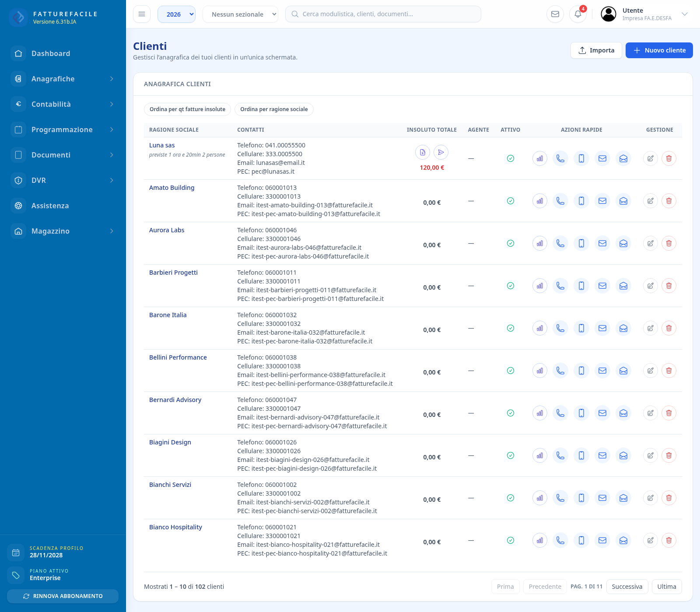Click the search field for clienti, documenti
Image resolution: width=700 pixels, height=612 pixels.
pos(383,14)
